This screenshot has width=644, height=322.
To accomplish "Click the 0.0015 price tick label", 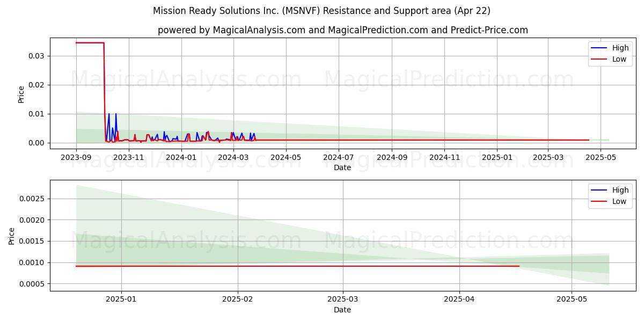I will [x=33, y=241].
